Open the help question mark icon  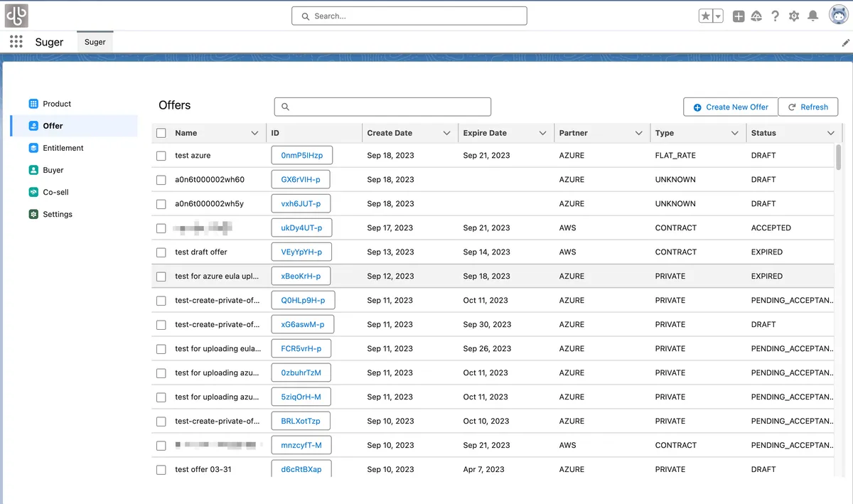point(776,16)
